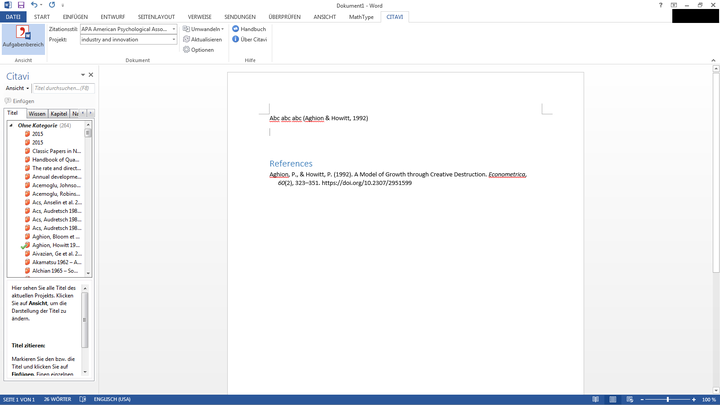Open the Zitationsstil dropdown

click(173, 29)
